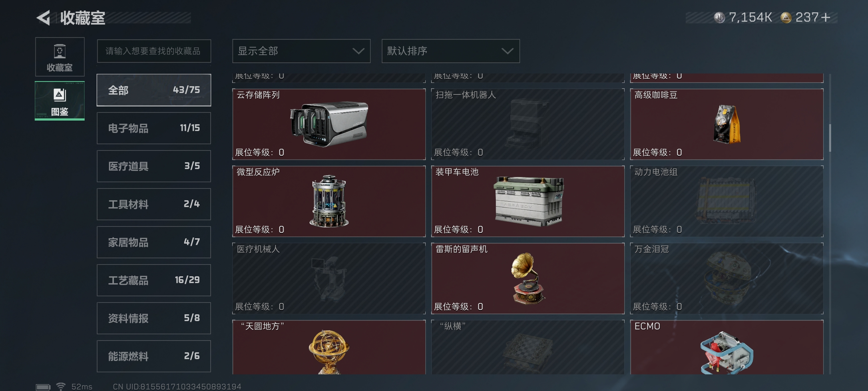Select the ECMO machine card
This screenshot has width=868, height=391.
(x=727, y=347)
